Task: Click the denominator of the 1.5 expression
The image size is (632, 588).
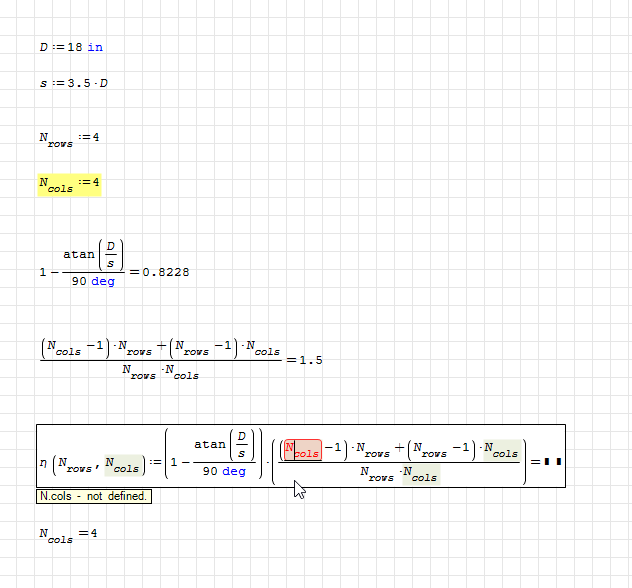Action: tap(161, 373)
